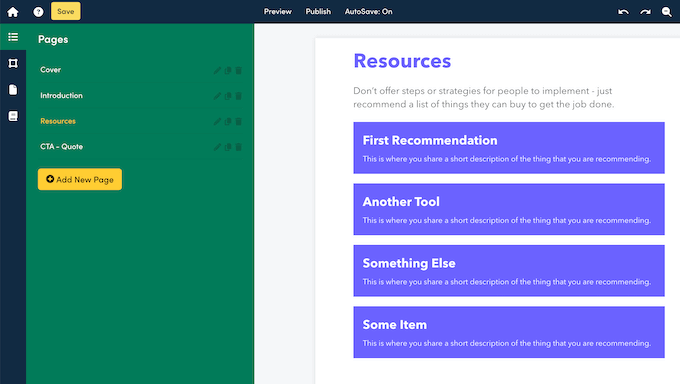
Task: Duplicate the CTA – Quote page
Action: [x=228, y=147]
